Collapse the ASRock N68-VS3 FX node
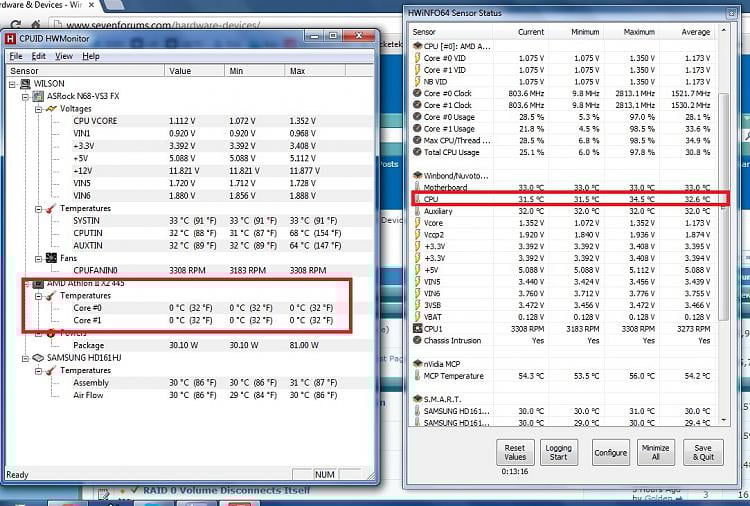 click(x=26, y=97)
